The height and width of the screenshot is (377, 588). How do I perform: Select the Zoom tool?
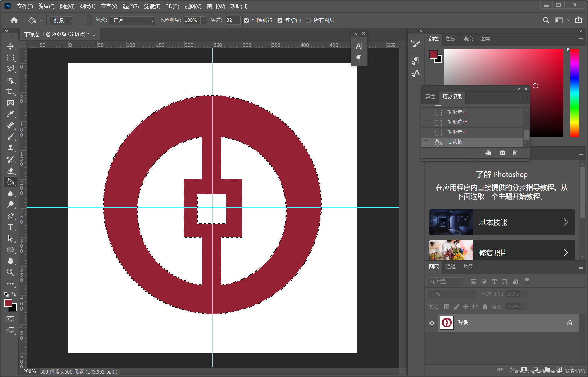(x=10, y=272)
